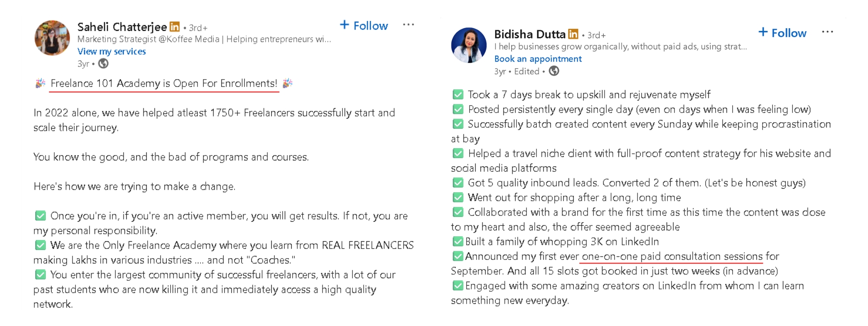Follow Bidisha Dutta
868x326 pixels.
(x=782, y=33)
